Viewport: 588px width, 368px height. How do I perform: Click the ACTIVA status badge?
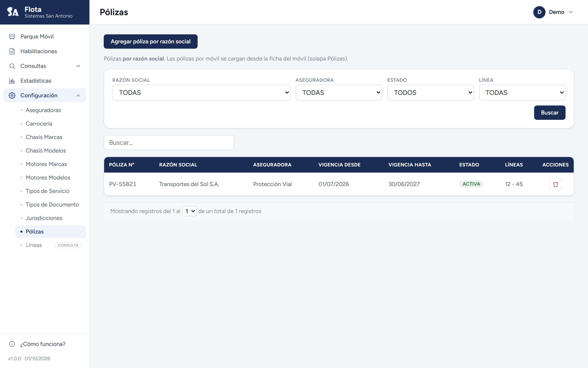pos(471,184)
